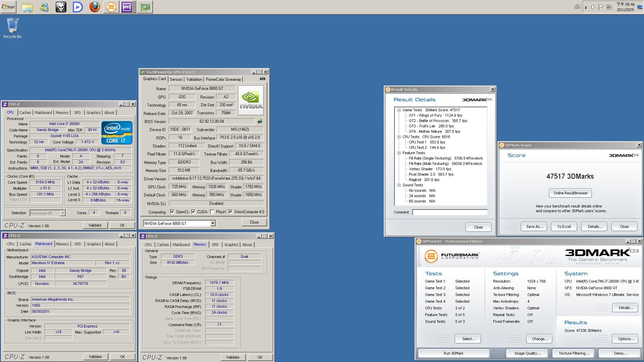Viewport: 644px width, 362px height.
Task: Collapse the Game Tests tree node
Action: coord(399,110)
